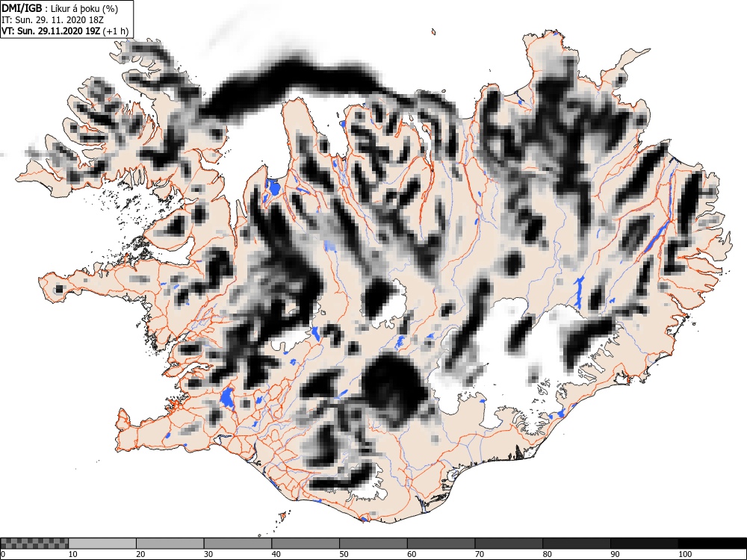Select the 90–100 legend swatch
Viewport: 747px width, 560px height.
644,544
